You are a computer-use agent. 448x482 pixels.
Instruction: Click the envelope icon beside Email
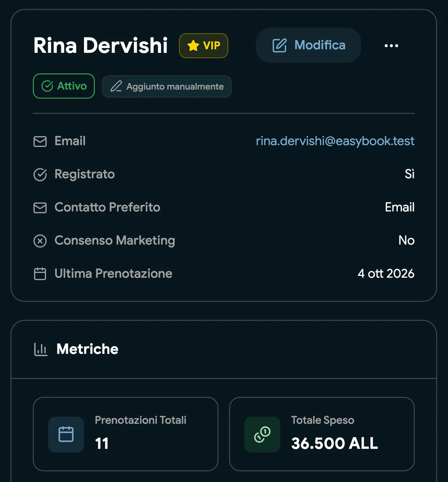pos(40,141)
